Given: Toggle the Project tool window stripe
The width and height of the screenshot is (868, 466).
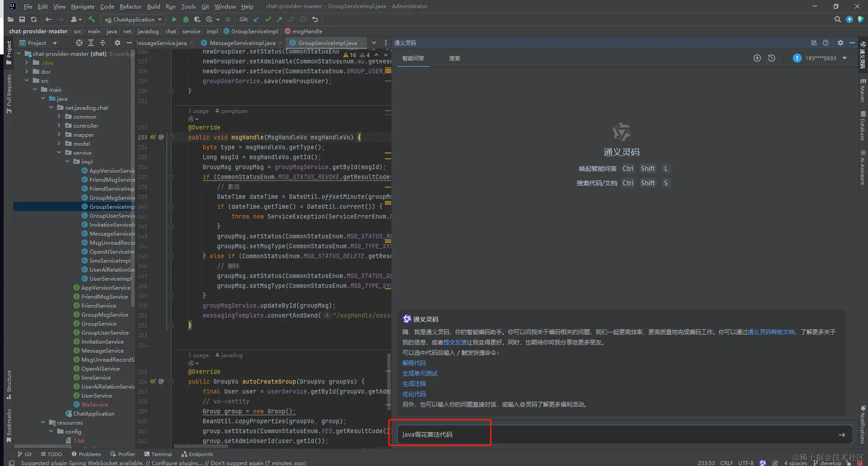Looking at the screenshot, I should 9,53.
